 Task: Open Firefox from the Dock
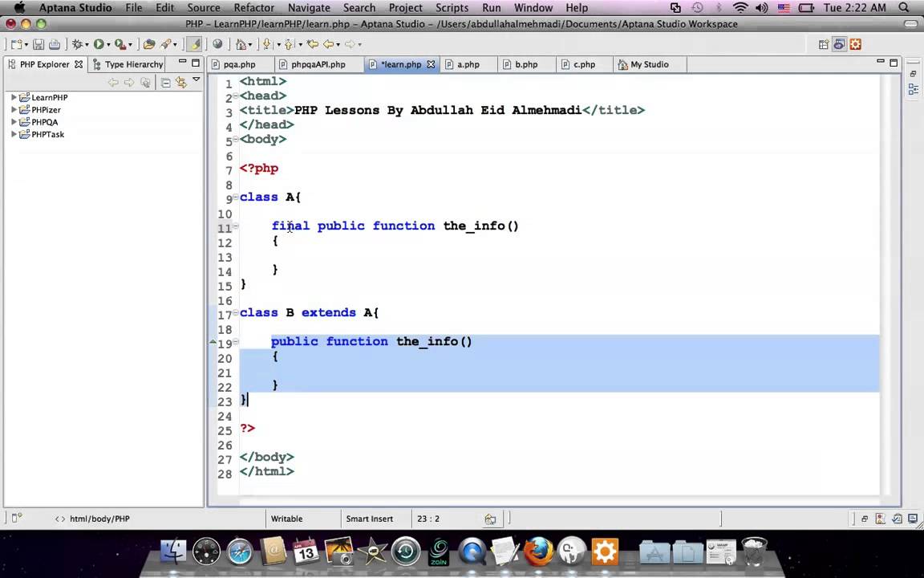[538, 552]
